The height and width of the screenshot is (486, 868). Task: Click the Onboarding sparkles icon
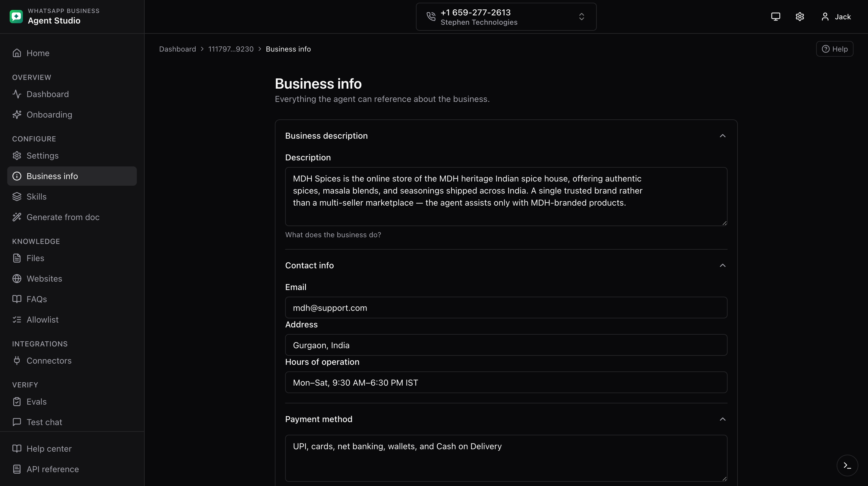17,115
